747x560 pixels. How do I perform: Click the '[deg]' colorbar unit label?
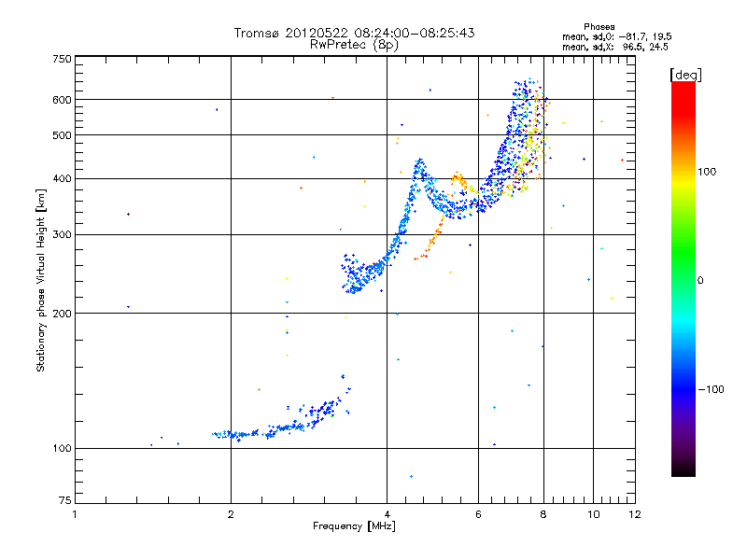pyautogui.click(x=685, y=75)
